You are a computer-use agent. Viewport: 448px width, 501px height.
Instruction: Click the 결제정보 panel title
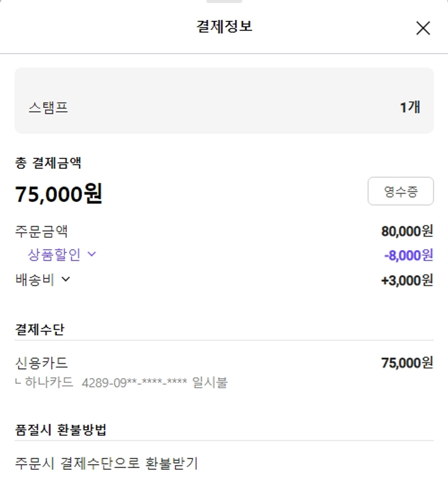click(x=224, y=27)
